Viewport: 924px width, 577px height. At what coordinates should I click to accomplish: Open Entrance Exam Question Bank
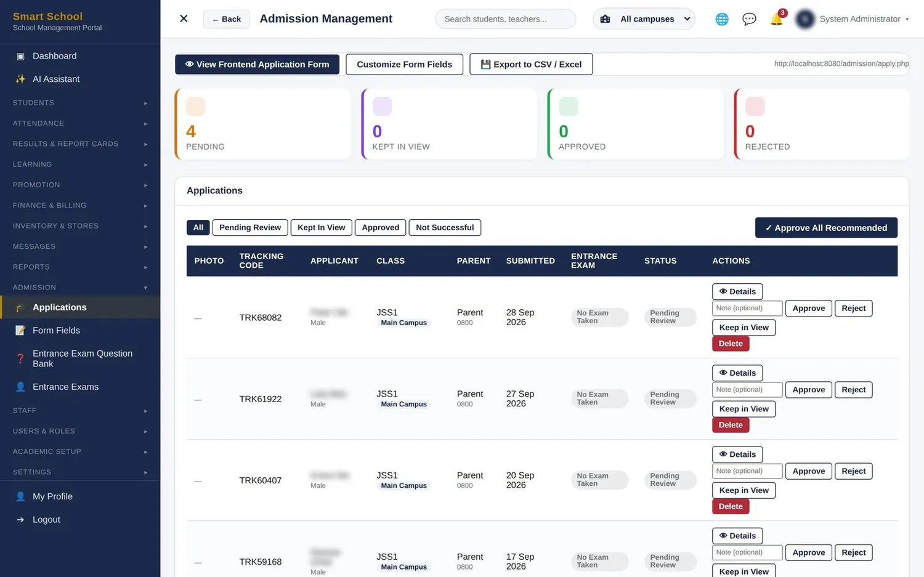coord(80,358)
